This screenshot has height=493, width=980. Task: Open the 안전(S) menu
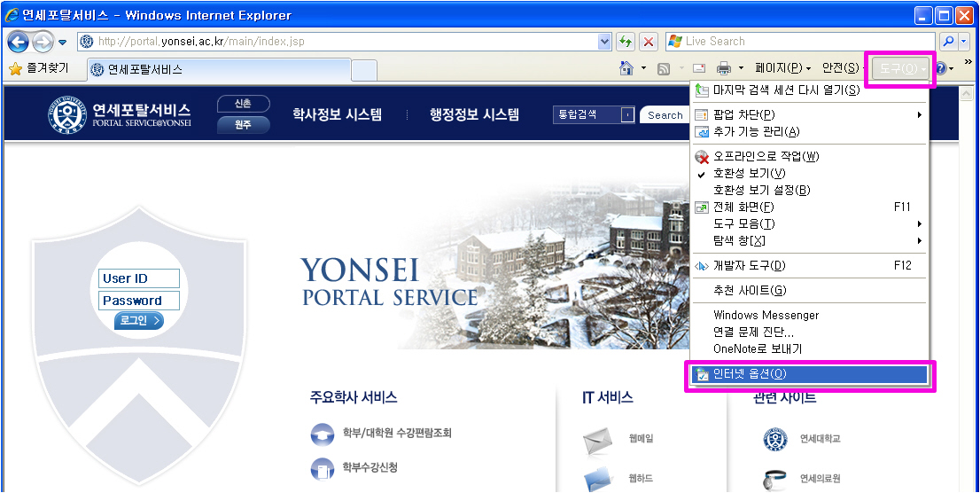point(842,68)
